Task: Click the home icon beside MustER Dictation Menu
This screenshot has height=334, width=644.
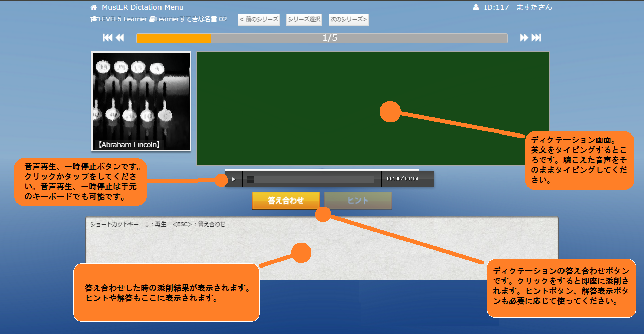Action: pos(93,7)
